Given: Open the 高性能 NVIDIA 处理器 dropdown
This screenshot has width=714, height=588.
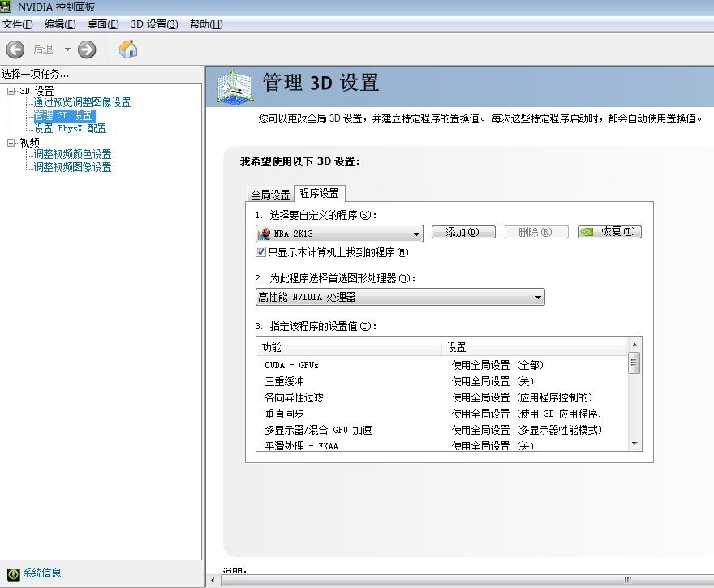Looking at the screenshot, I should [x=400, y=297].
